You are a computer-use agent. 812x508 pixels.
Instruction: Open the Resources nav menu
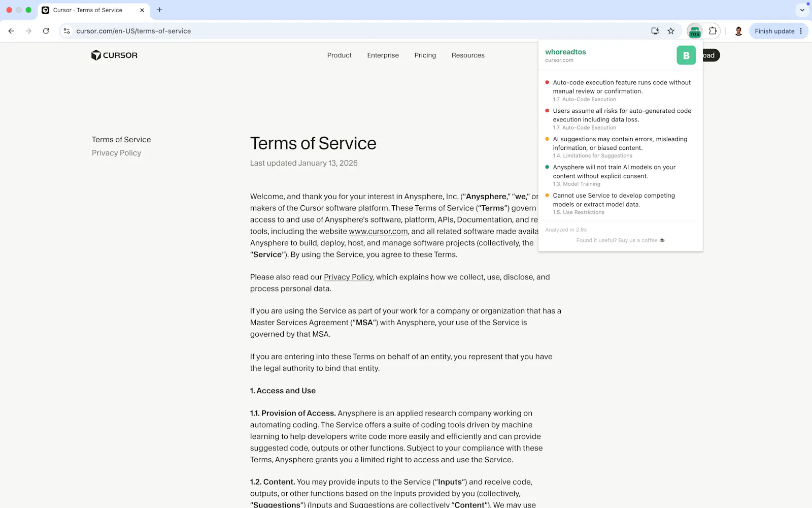pos(468,55)
